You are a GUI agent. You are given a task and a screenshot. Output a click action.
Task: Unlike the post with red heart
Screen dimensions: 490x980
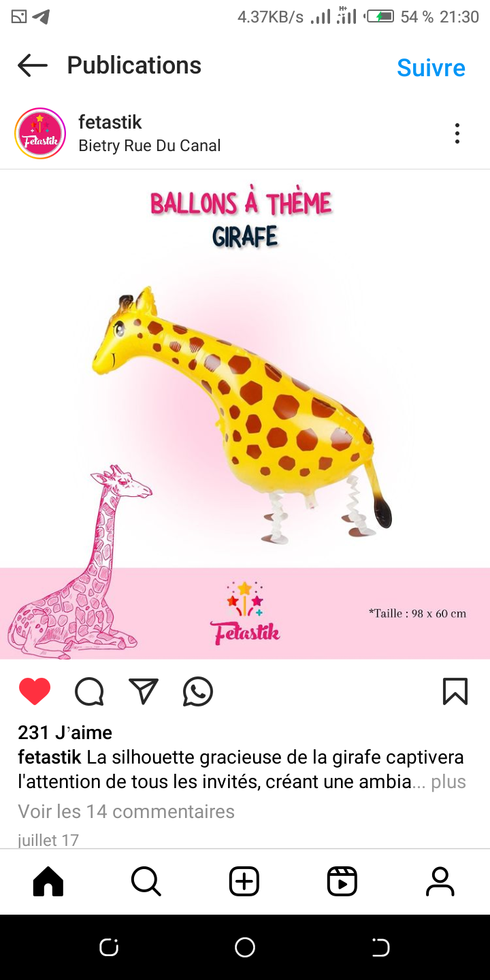(35, 691)
